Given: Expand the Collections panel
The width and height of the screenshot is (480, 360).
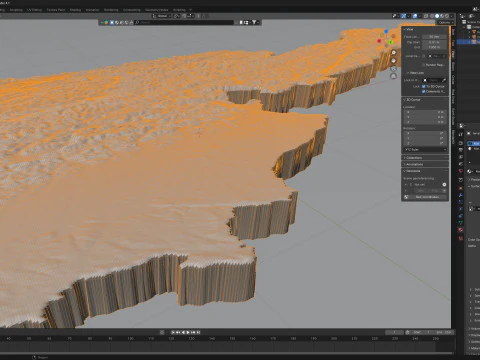Looking at the screenshot, I should click(x=425, y=158).
